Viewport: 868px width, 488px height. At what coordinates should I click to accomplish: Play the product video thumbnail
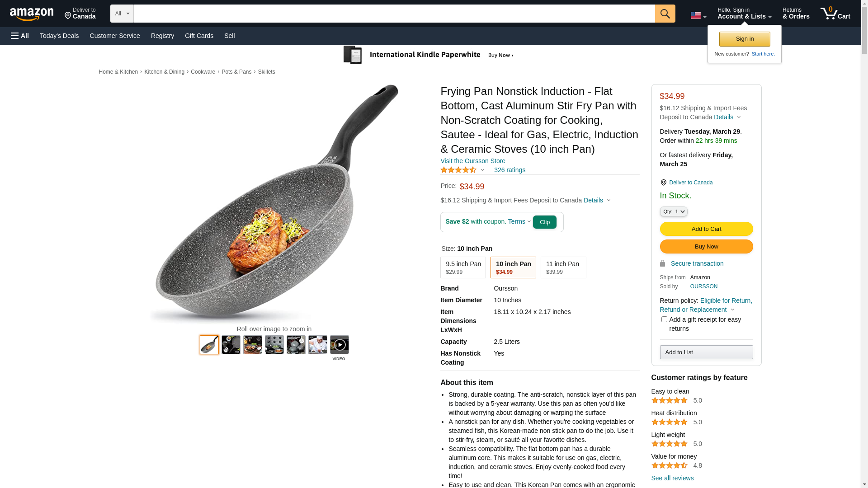click(339, 345)
